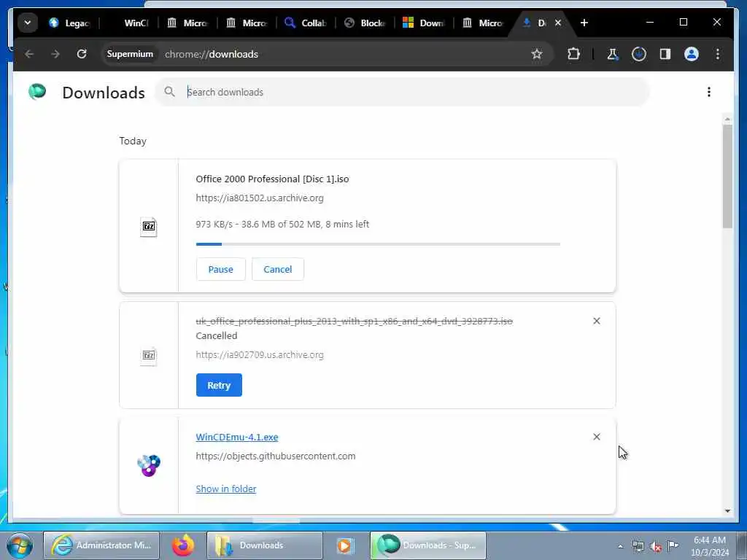747x560 pixels.
Task: Remove the WinCDEmu entry from list
Action: point(597,437)
